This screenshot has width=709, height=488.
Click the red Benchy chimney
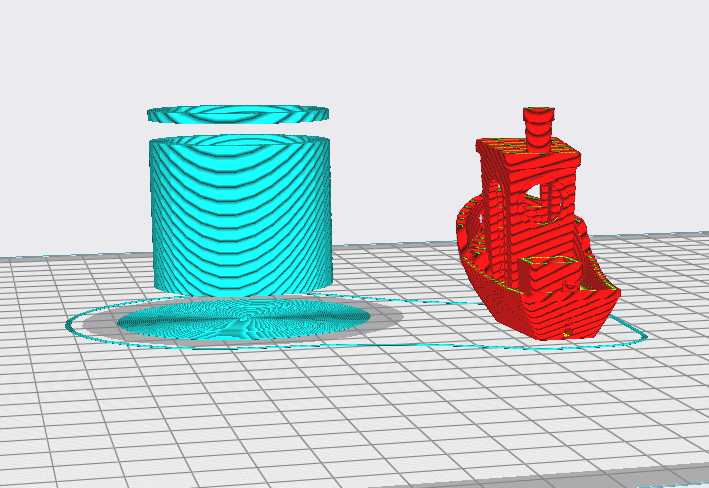tap(539, 128)
